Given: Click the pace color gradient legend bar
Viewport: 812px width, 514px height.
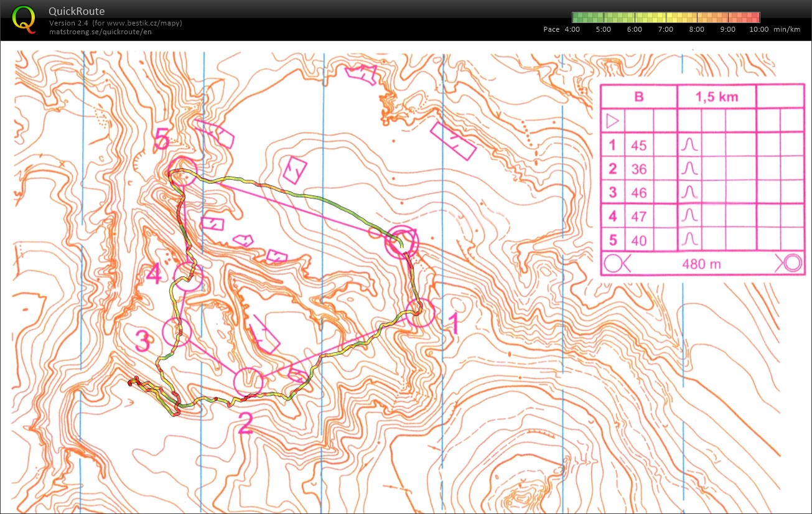Looking at the screenshot, I should [666, 17].
